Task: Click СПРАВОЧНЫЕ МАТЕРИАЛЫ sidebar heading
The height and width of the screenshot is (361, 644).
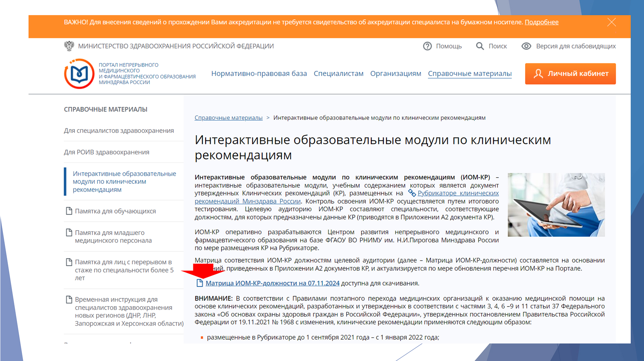Action: (106, 109)
